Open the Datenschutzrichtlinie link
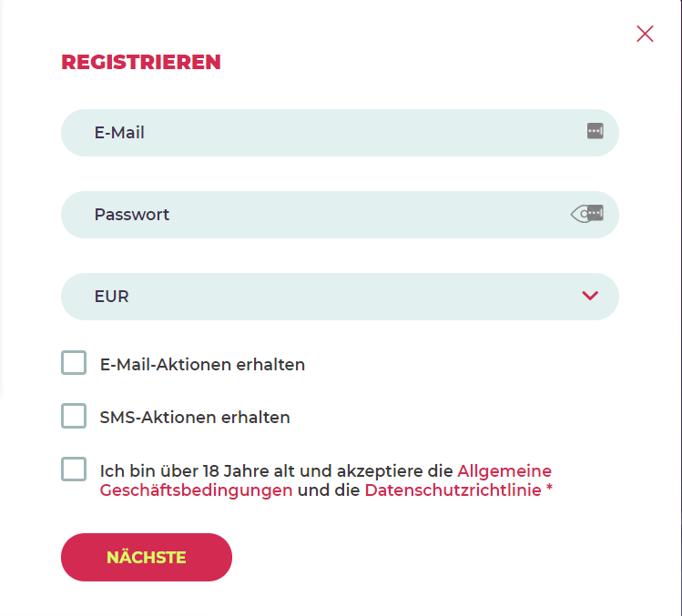This screenshot has width=682, height=616. point(453,490)
